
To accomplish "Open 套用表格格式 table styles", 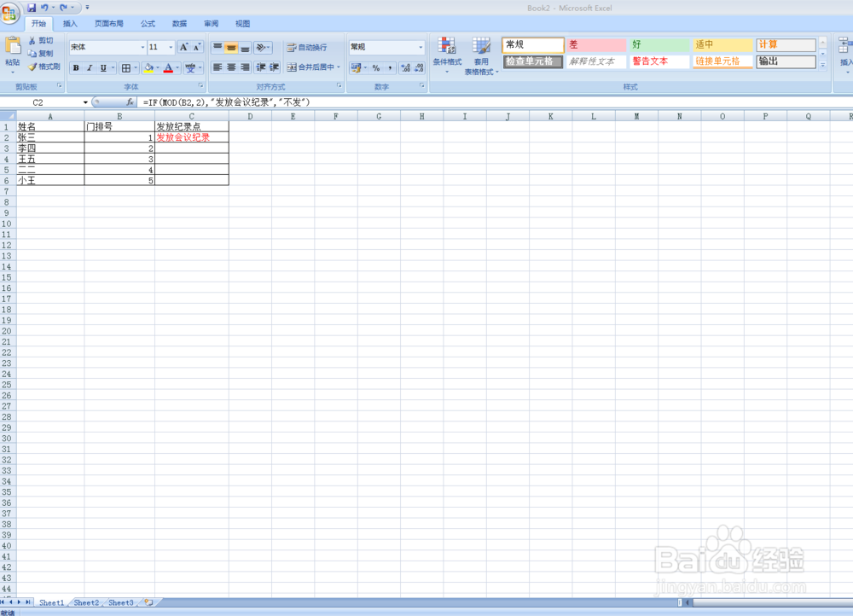I will click(x=481, y=55).
